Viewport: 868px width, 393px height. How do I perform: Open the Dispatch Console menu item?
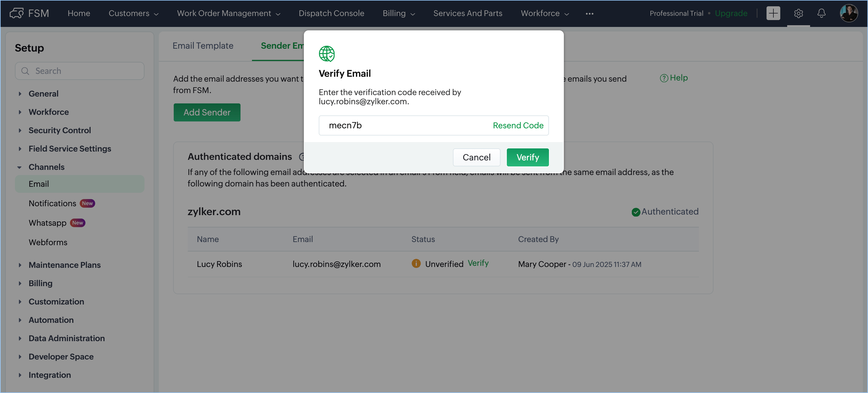click(x=331, y=13)
